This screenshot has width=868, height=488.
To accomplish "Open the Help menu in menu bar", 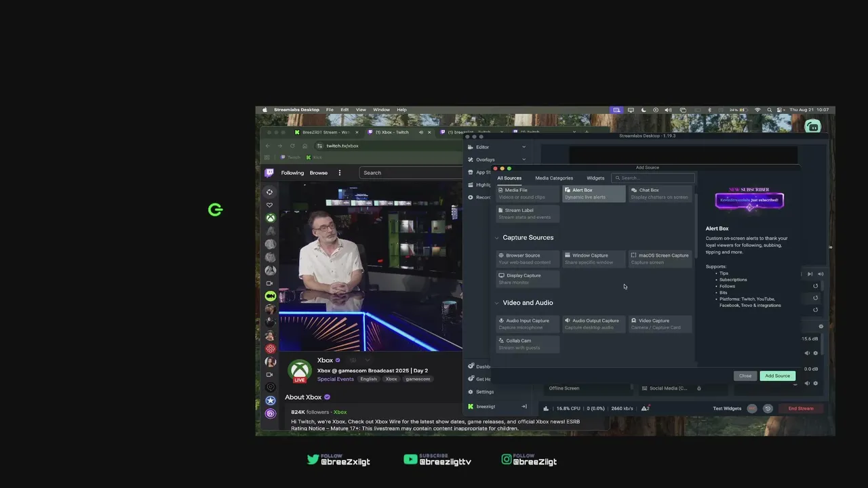I will coord(401,110).
